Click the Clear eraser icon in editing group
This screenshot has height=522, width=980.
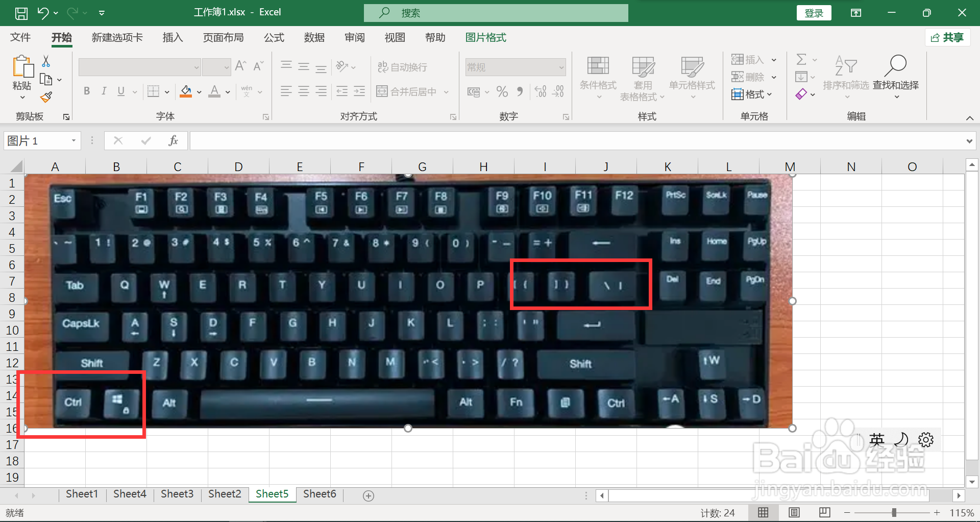(x=801, y=94)
